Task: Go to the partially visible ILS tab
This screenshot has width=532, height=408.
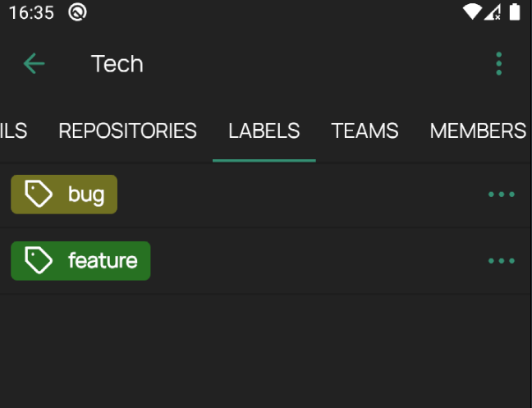Action: pos(14,131)
